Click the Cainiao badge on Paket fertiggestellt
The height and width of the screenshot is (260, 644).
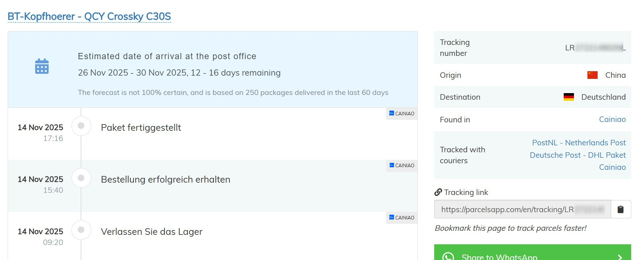point(402,114)
